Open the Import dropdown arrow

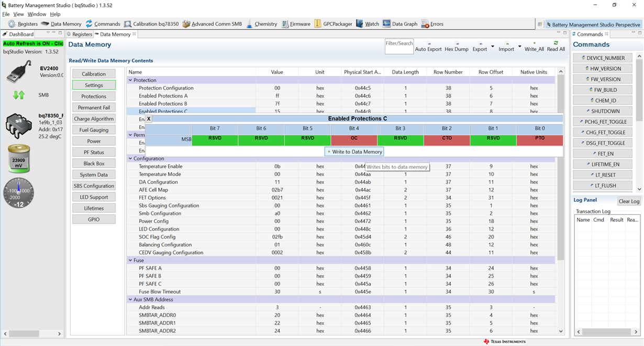click(x=519, y=47)
